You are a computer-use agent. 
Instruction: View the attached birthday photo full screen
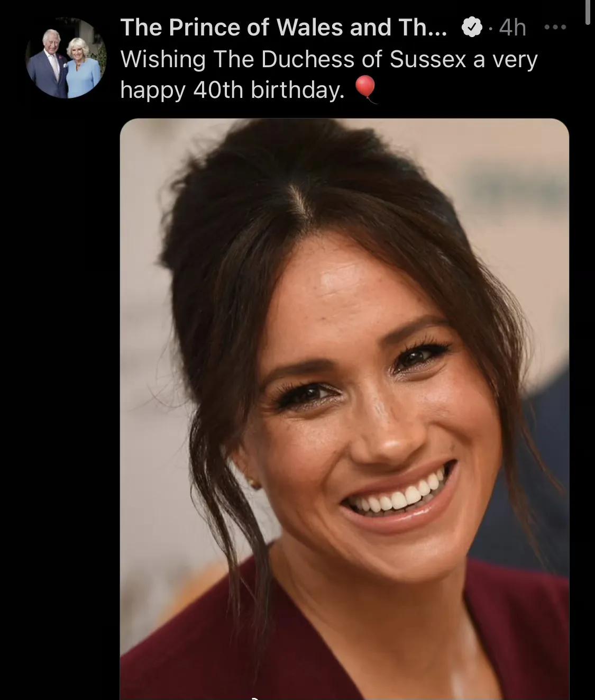pos(344,409)
